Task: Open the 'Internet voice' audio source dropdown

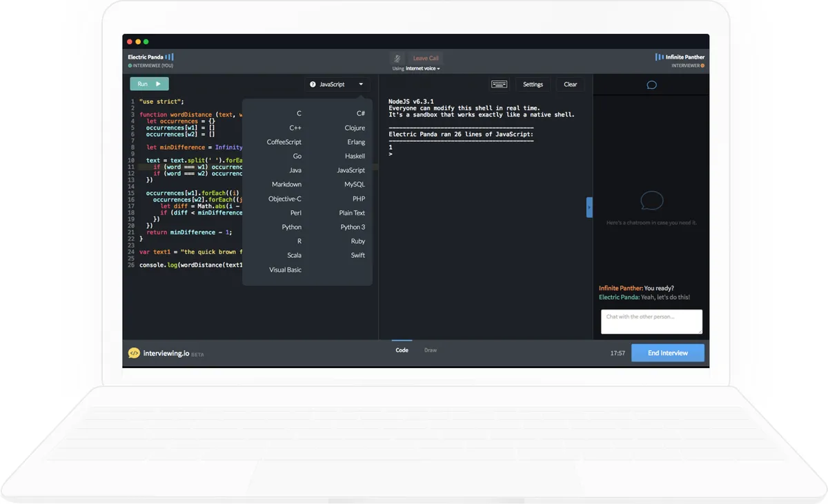Action: (422, 69)
